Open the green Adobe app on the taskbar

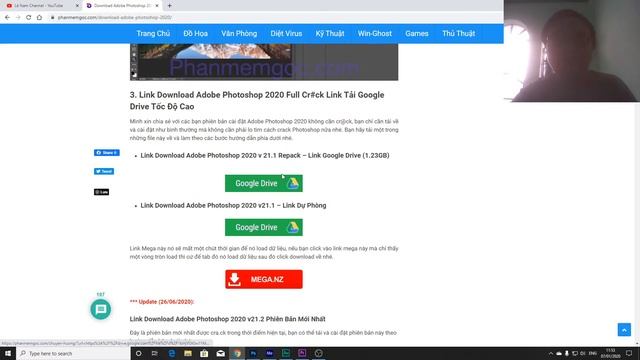[286, 353]
